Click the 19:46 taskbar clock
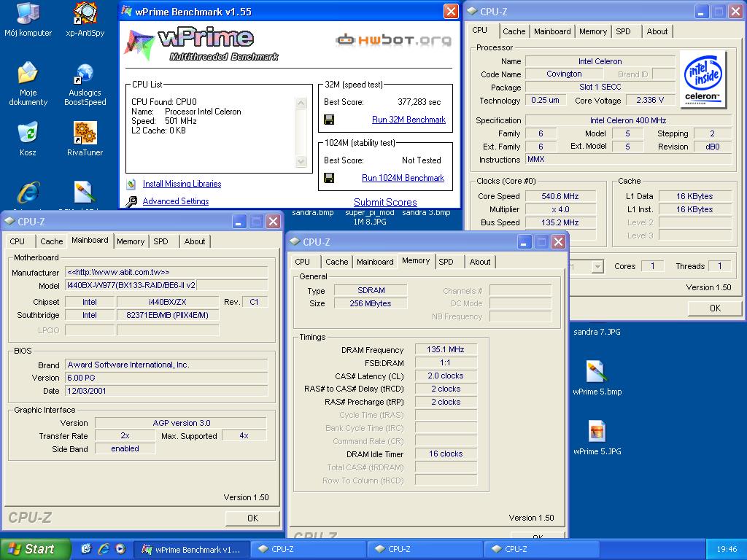 tap(727, 549)
